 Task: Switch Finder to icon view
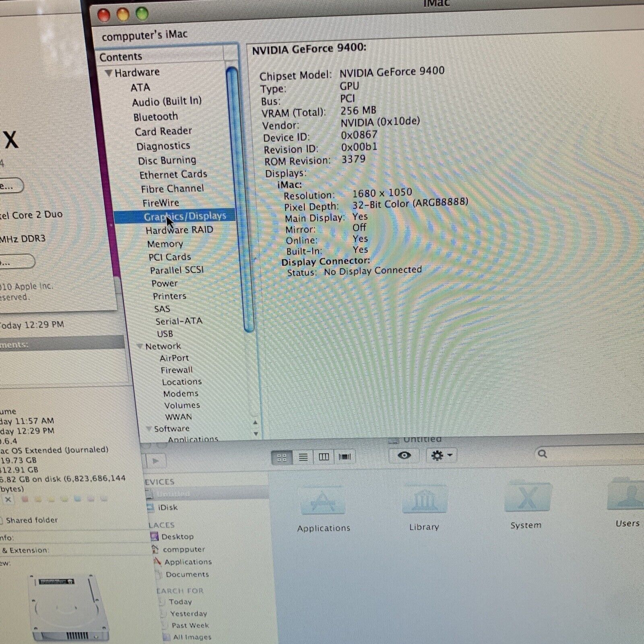[x=282, y=458]
